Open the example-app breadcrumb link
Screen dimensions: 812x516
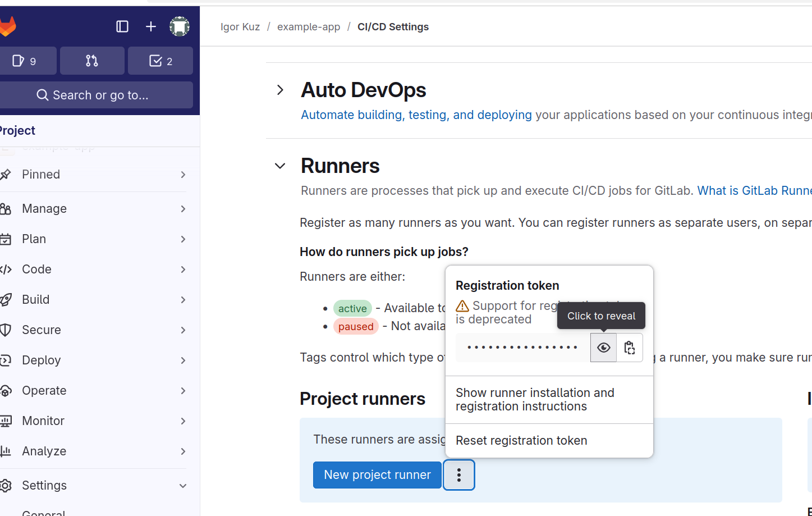pos(309,27)
